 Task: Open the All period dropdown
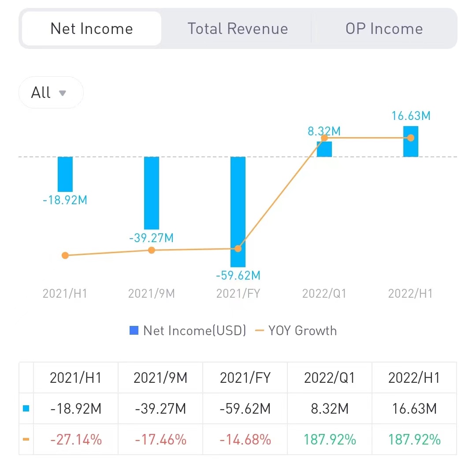[51, 92]
